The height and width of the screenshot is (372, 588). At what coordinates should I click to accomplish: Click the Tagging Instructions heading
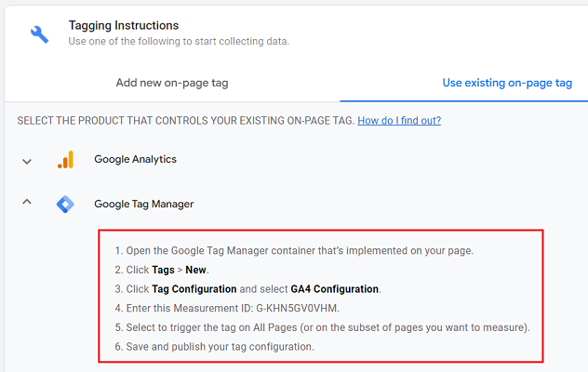124,25
